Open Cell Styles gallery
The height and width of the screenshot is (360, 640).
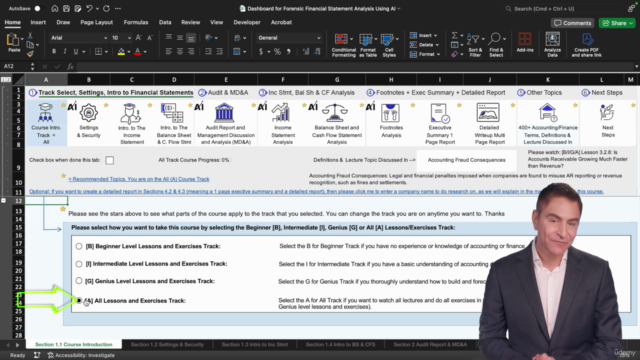tap(389, 45)
